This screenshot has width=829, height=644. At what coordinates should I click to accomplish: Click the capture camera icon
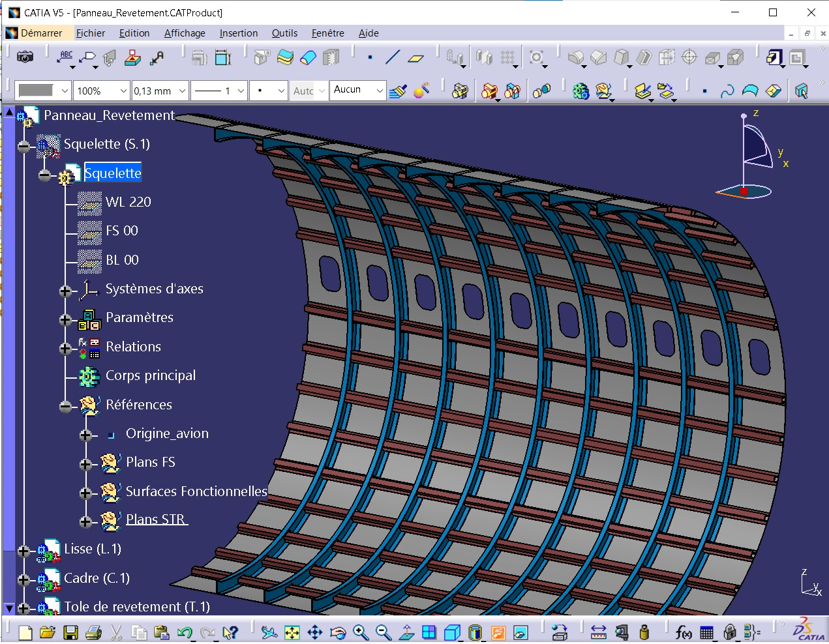[x=25, y=57]
